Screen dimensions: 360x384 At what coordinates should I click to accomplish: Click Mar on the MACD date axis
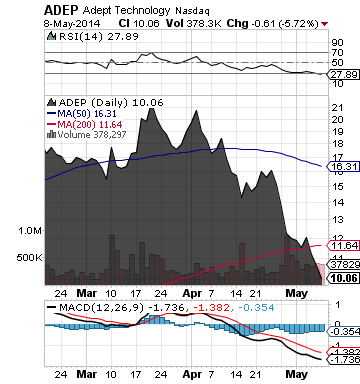[86, 374]
